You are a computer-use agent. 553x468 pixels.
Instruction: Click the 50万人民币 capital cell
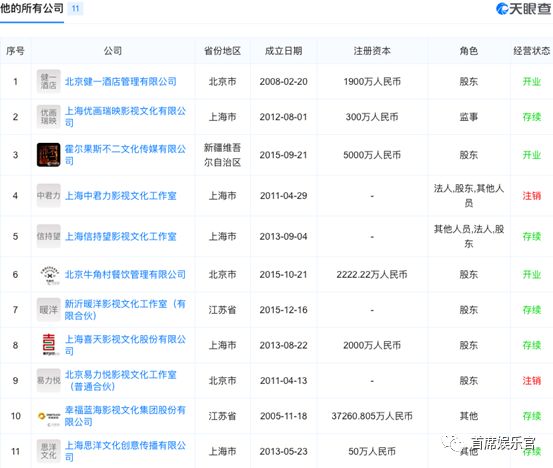372,451
